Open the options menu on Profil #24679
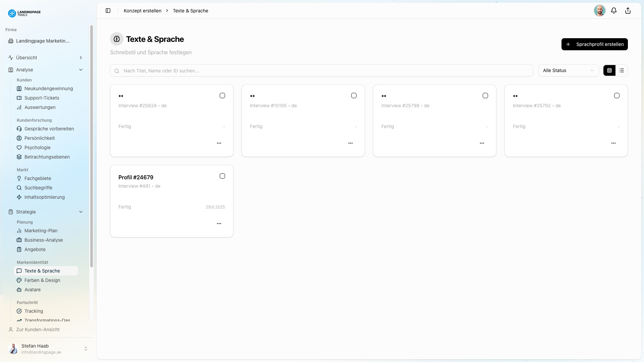This screenshot has width=644, height=362. coord(219,224)
